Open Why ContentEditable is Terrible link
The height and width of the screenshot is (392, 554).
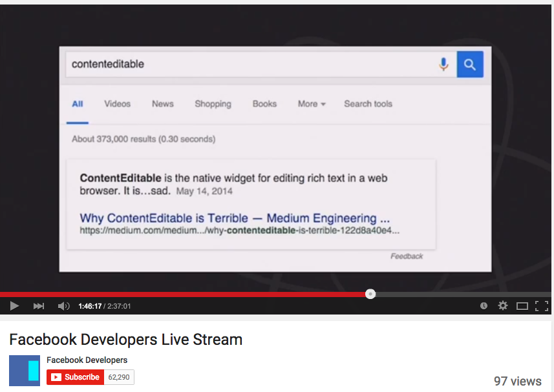coord(235,218)
